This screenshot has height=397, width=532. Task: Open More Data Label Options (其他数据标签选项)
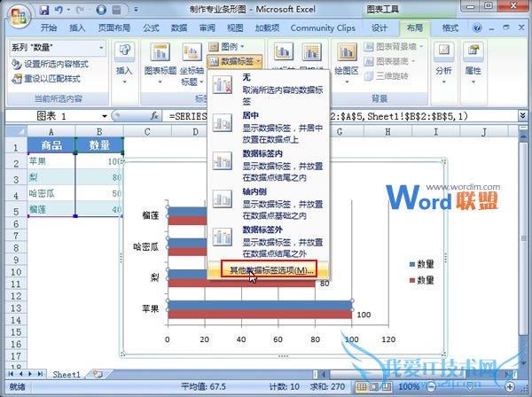coord(269,269)
